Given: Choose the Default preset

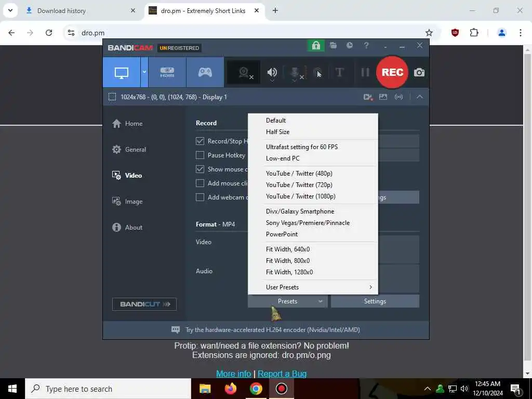Looking at the screenshot, I should pyautogui.click(x=313, y=121).
